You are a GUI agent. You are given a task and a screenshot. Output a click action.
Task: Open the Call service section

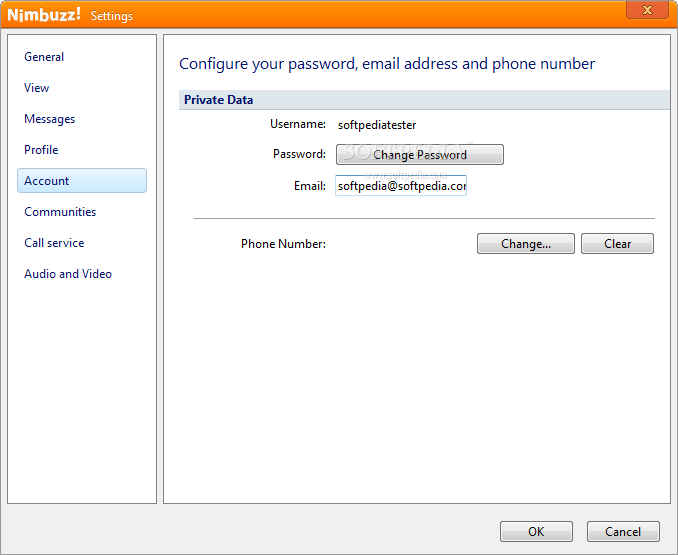point(54,243)
